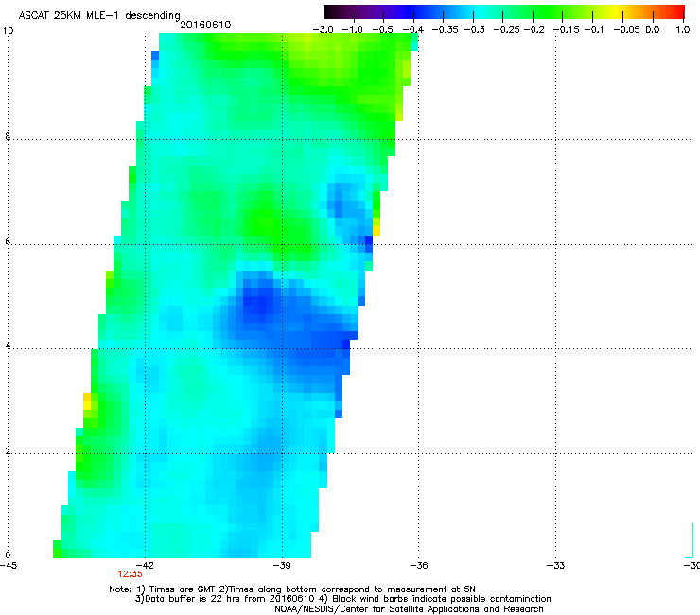The width and height of the screenshot is (700, 615).
Task: Click the longitude axis label -36
Action: (x=418, y=565)
